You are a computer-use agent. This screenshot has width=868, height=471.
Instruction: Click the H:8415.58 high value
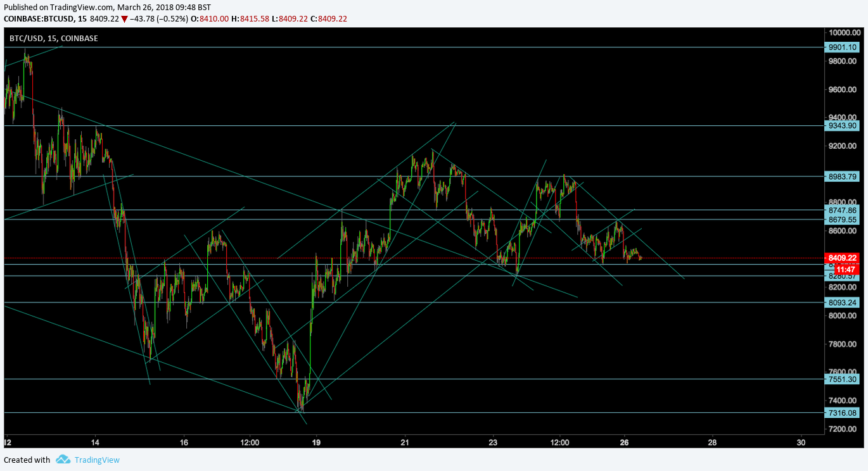coord(250,19)
